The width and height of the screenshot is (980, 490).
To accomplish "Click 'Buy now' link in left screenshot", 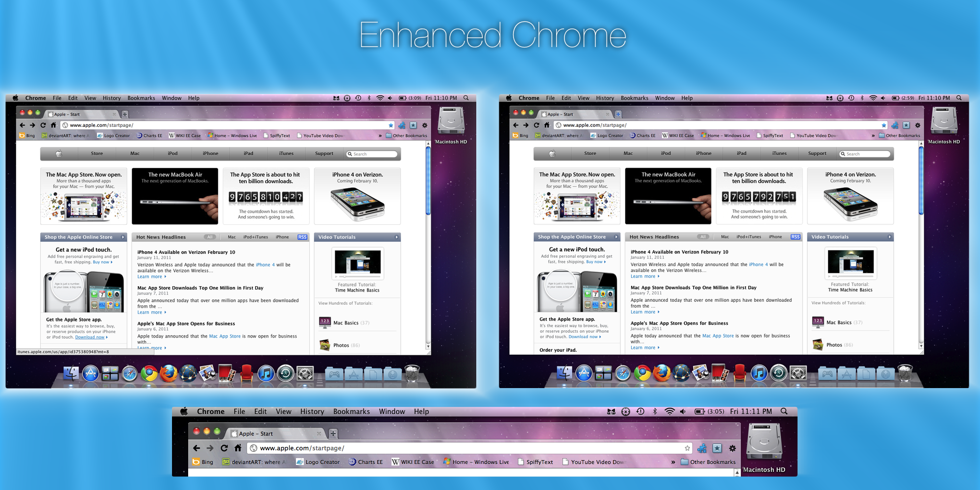I will [102, 262].
